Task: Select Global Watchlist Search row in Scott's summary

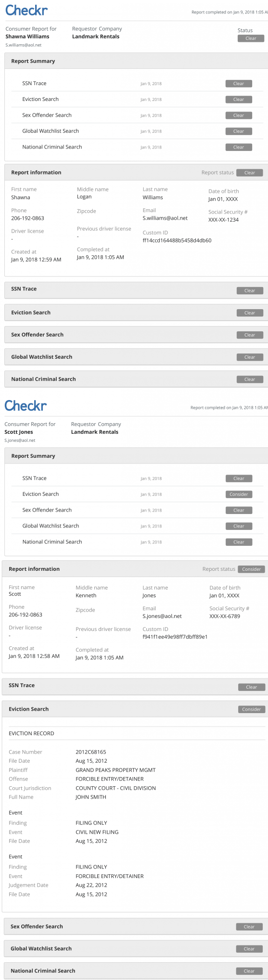Action: coord(137,526)
